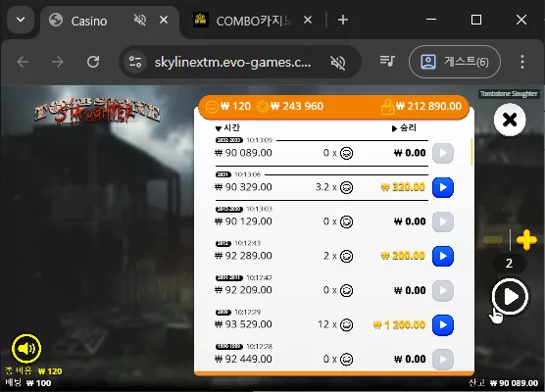Close the bet history panel

[x=510, y=120]
